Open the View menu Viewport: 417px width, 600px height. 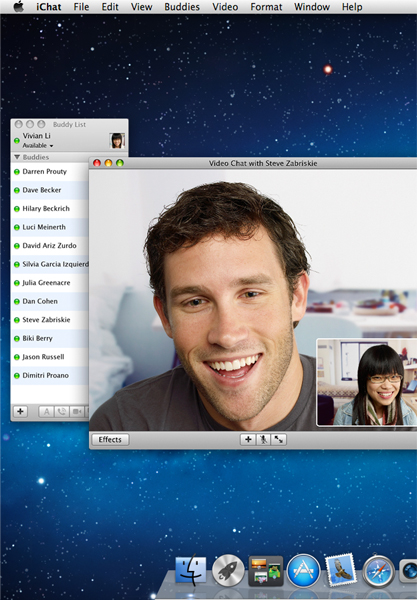[x=141, y=7]
